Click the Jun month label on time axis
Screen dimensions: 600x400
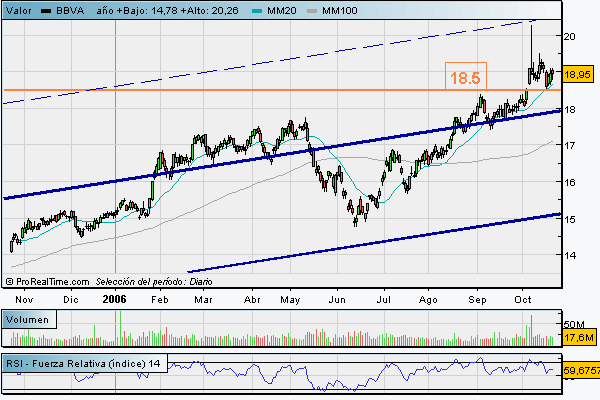(x=337, y=300)
